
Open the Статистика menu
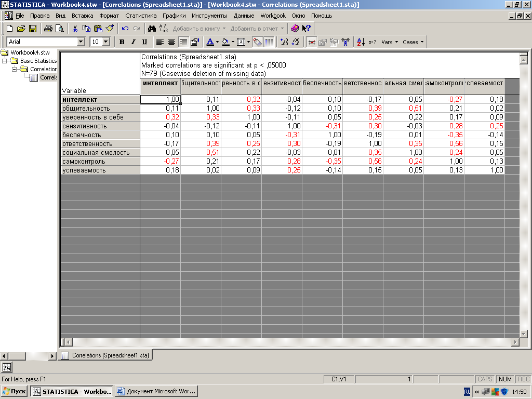[x=140, y=16]
